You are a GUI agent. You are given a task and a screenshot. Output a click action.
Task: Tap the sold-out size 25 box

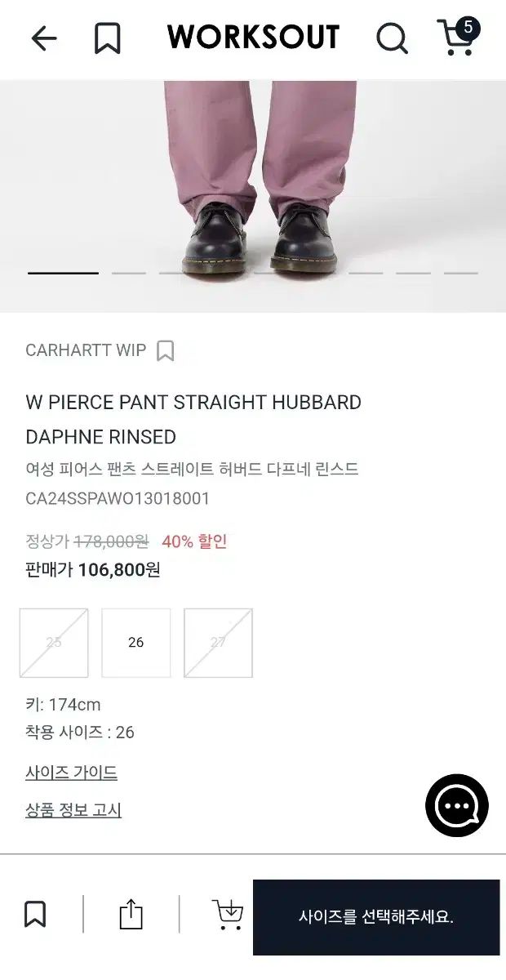[54, 643]
